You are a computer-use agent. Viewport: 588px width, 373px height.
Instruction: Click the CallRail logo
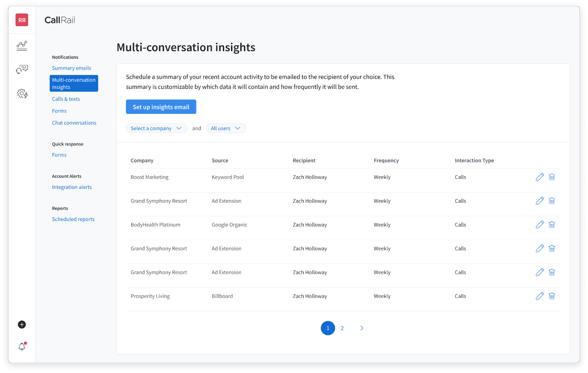[x=60, y=20]
